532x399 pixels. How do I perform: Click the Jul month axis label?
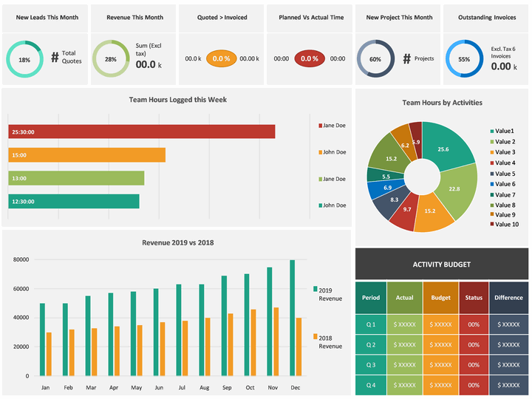(x=182, y=387)
